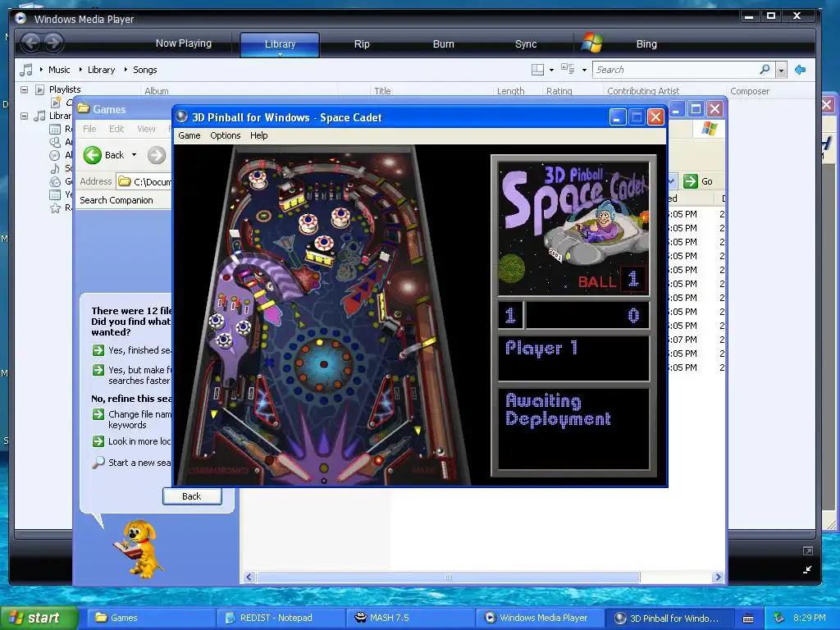Switch to REDIST - Notepad taskbar button
Image resolution: width=840 pixels, height=630 pixels.
[281, 618]
